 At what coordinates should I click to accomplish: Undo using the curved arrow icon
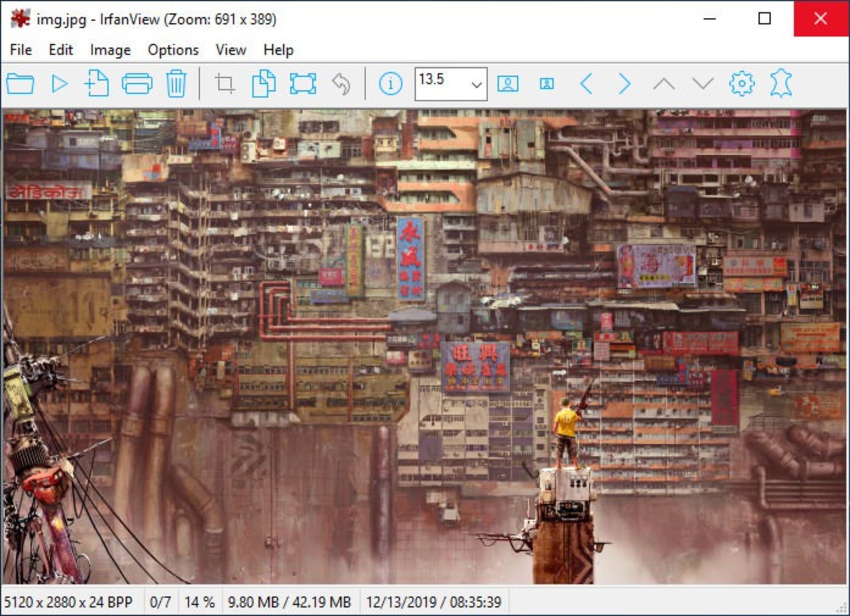[x=341, y=84]
